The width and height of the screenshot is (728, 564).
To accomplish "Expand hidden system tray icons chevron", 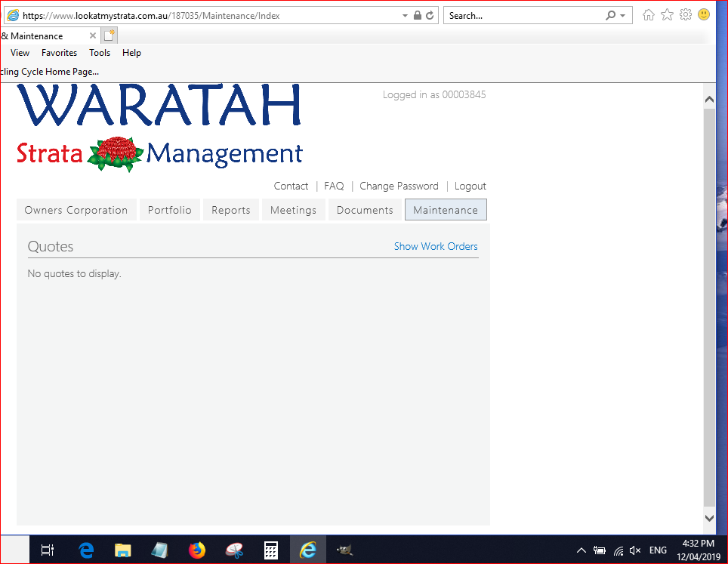I will click(581, 550).
